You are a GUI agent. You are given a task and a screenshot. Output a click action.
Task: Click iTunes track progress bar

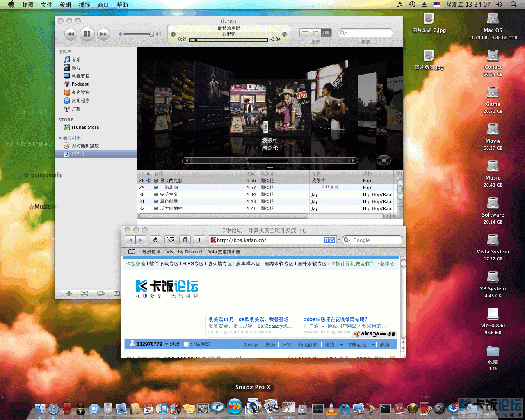click(x=228, y=40)
